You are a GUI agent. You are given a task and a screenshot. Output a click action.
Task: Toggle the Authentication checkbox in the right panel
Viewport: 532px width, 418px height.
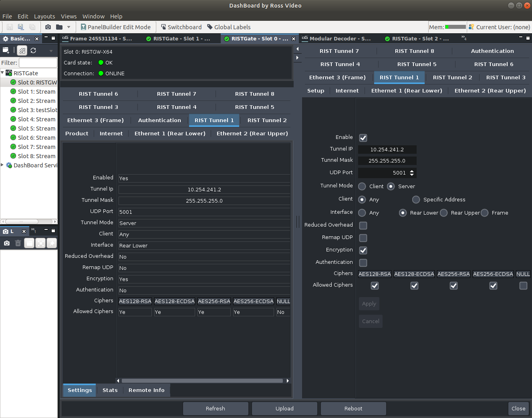[x=363, y=263]
